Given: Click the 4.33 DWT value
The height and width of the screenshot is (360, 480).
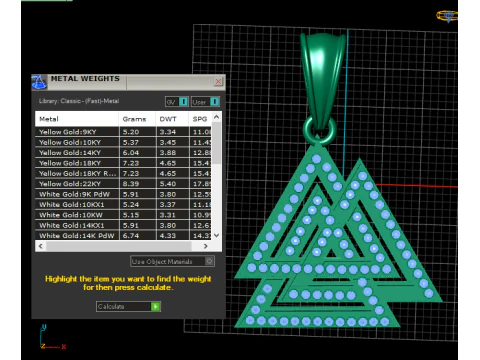Looking at the screenshot, I should click(x=168, y=235).
